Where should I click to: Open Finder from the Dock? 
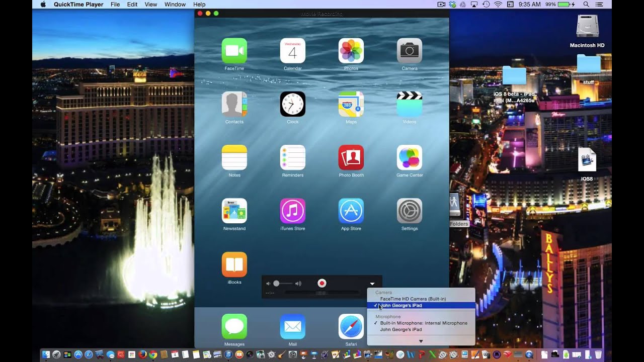(46, 354)
